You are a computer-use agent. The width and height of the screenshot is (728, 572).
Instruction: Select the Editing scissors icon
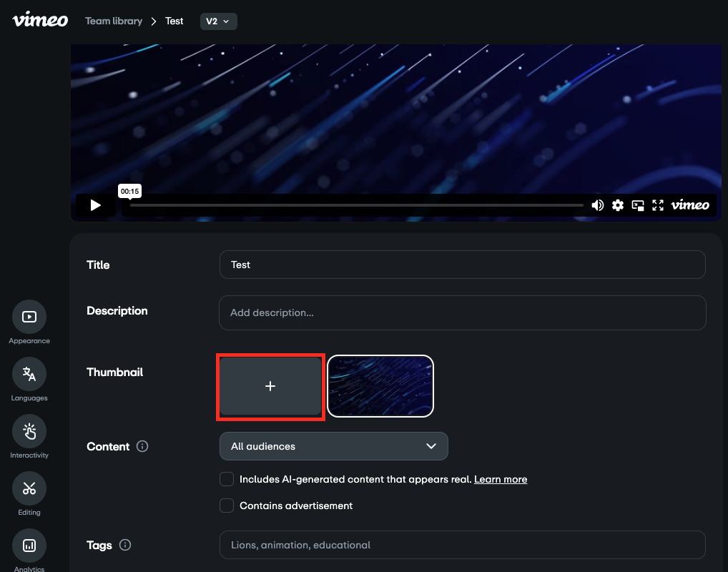(29, 488)
